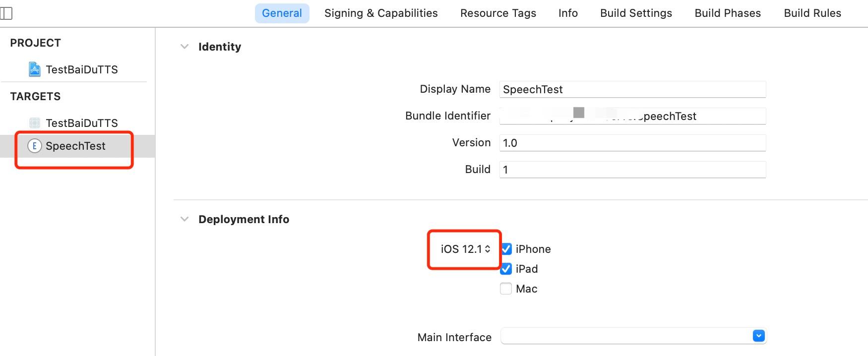Click the SpeechTest extension target icon
This screenshot has width=868, height=356.
pyautogui.click(x=34, y=146)
